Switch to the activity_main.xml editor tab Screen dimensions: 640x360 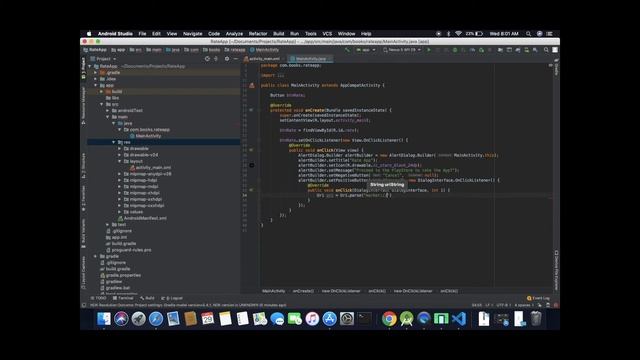click(264, 59)
